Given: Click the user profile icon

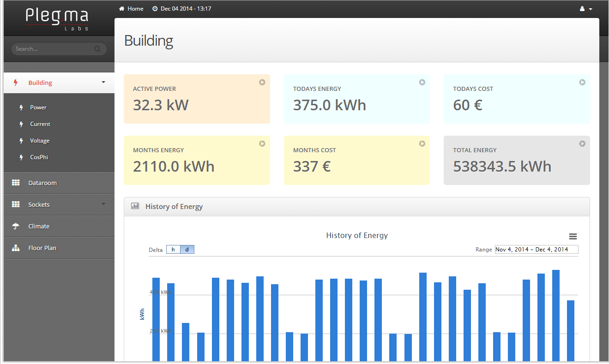Looking at the screenshot, I should (582, 9).
